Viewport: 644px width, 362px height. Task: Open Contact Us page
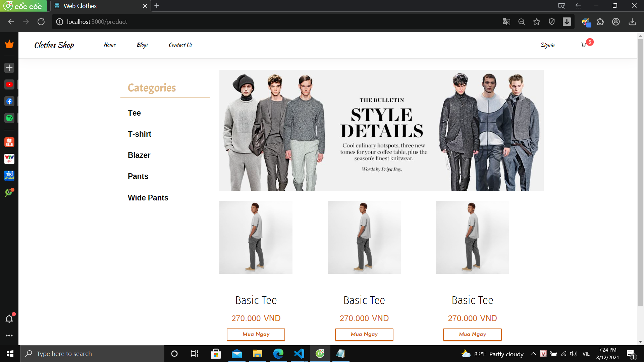pyautogui.click(x=180, y=45)
